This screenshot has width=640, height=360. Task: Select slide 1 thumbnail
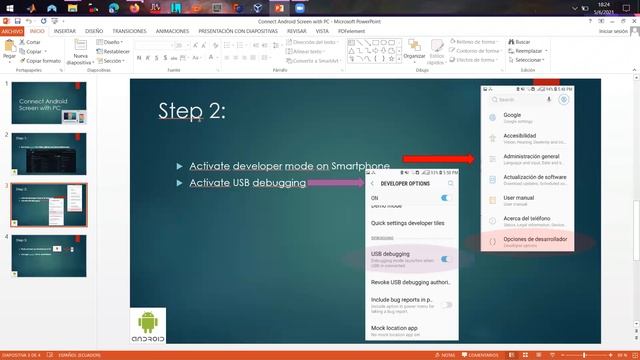[49, 103]
